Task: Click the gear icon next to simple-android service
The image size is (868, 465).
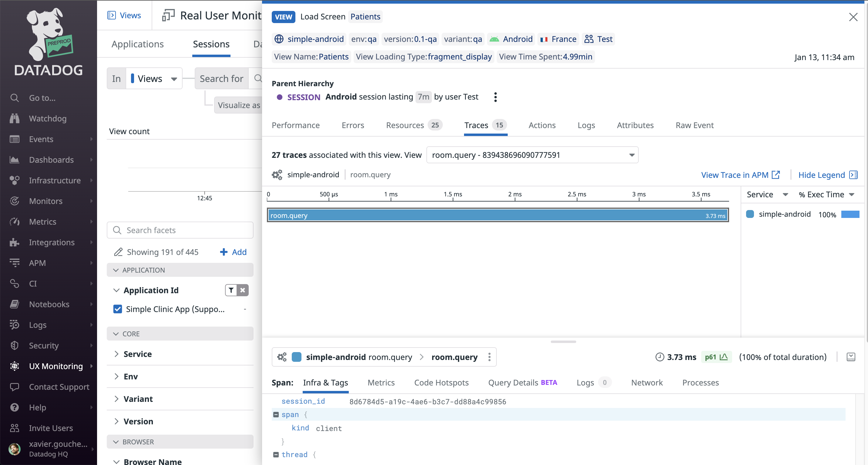Action: click(277, 175)
